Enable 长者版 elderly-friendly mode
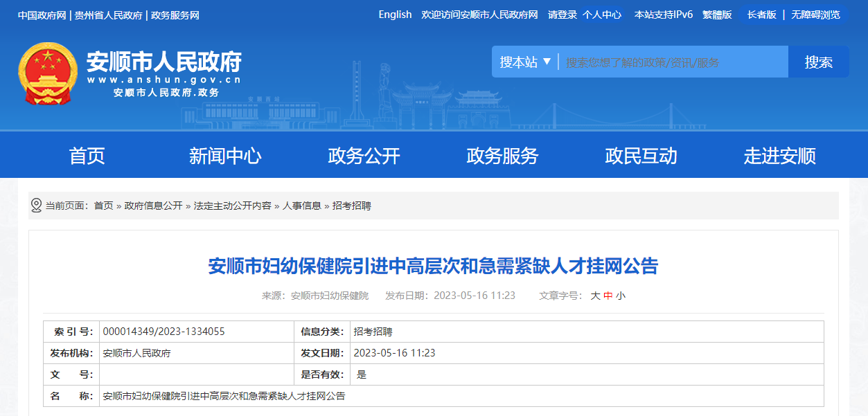 click(761, 15)
